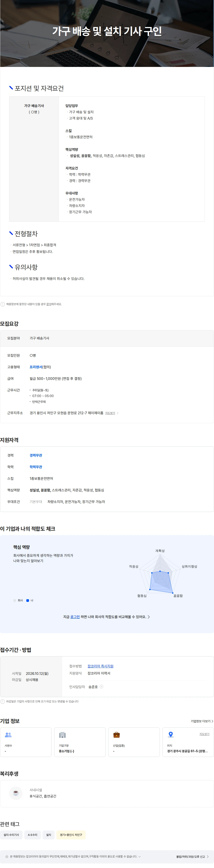The width and height of the screenshot is (214, 868).
Task: Click the arrow next to 기업정보 더보기
Action: tap(212, 721)
